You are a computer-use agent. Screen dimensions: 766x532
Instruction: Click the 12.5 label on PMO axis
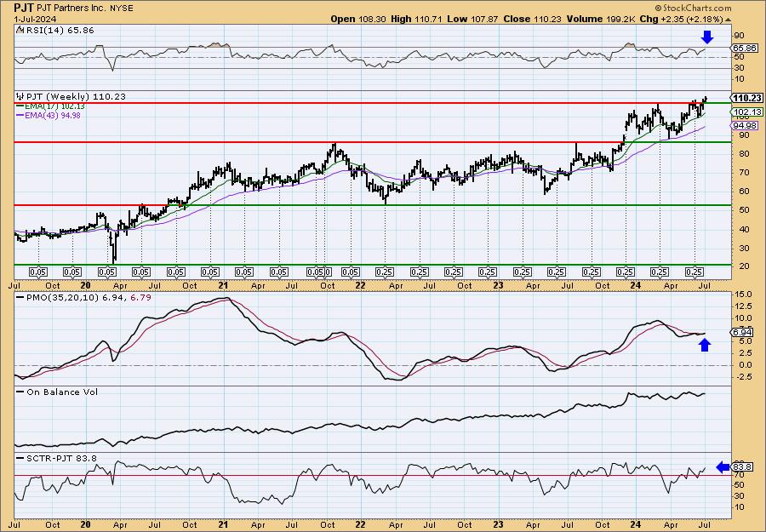[x=743, y=306]
